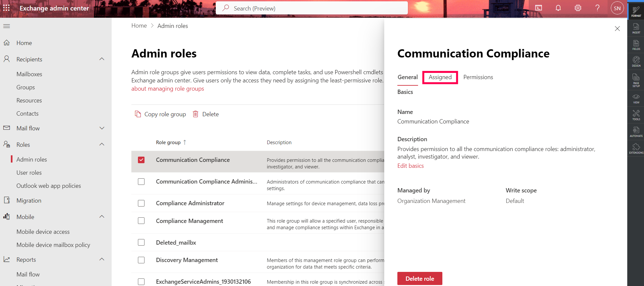
Task: Open Mobile device mailbox policy
Action: click(x=53, y=245)
